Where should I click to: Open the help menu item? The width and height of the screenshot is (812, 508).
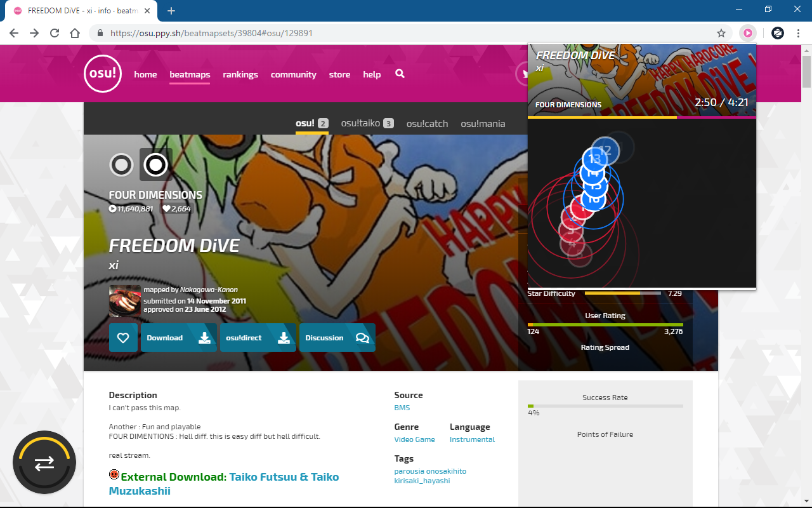coord(372,74)
